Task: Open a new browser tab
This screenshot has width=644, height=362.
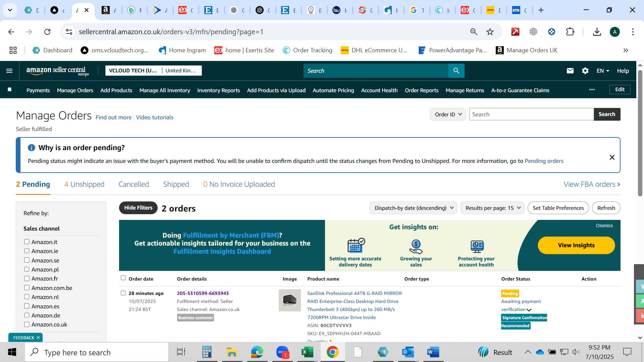Action: [x=541, y=10]
